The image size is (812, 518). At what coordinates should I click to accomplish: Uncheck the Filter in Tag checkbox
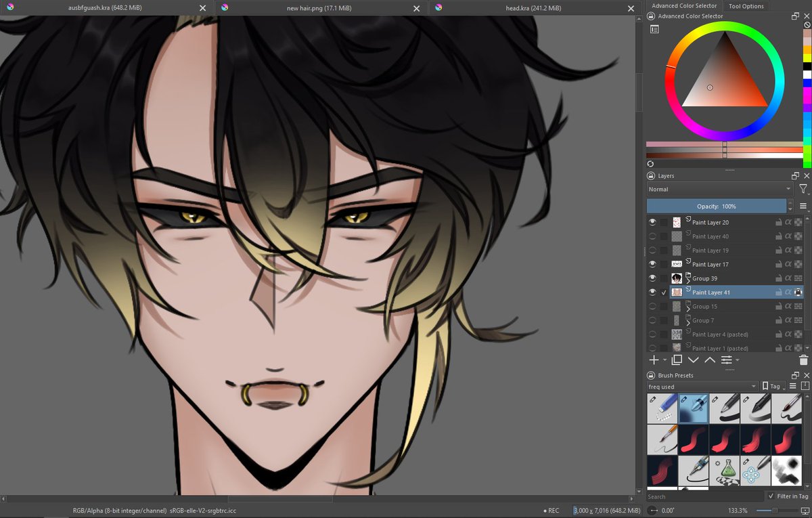click(x=771, y=496)
